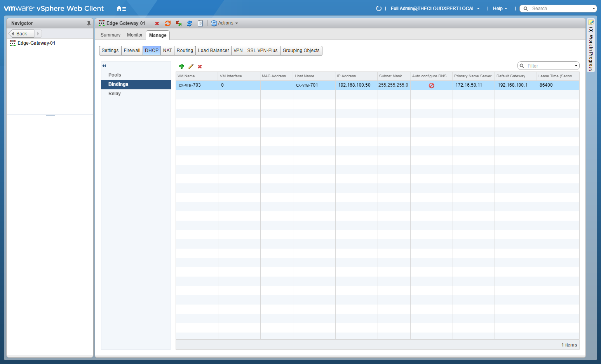
Task: Click the notepad icon in the Edge toolbar
Action: click(200, 23)
